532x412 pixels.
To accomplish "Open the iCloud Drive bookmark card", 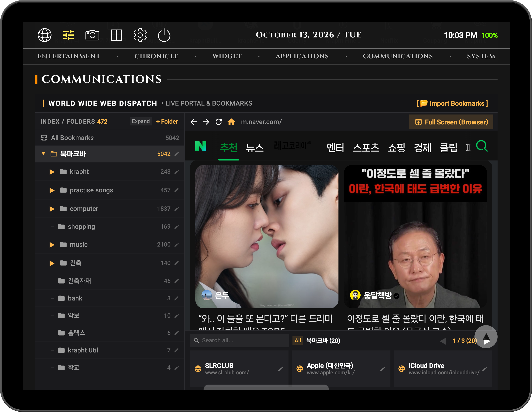I will pyautogui.click(x=443, y=369).
